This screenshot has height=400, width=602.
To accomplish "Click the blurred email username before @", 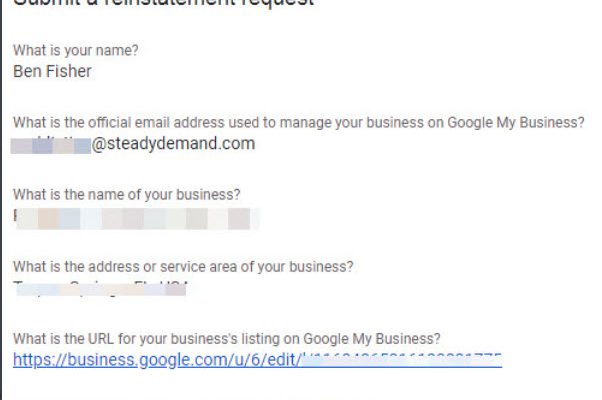I will pos(51,144).
